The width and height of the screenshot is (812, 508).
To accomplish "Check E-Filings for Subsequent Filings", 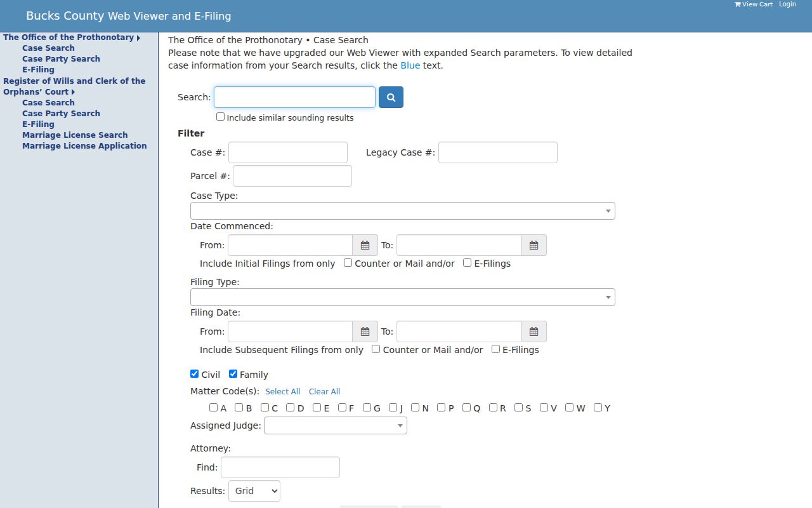I will tap(495, 349).
